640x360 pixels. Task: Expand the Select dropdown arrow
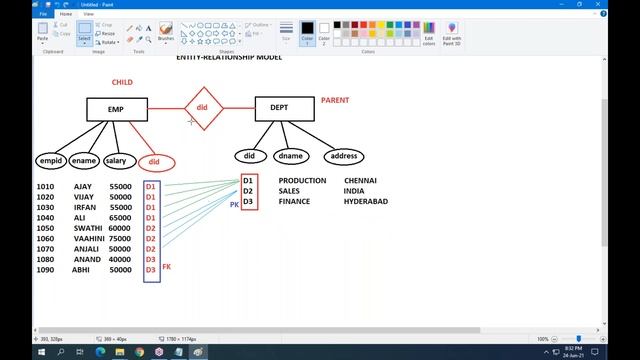coord(84,43)
